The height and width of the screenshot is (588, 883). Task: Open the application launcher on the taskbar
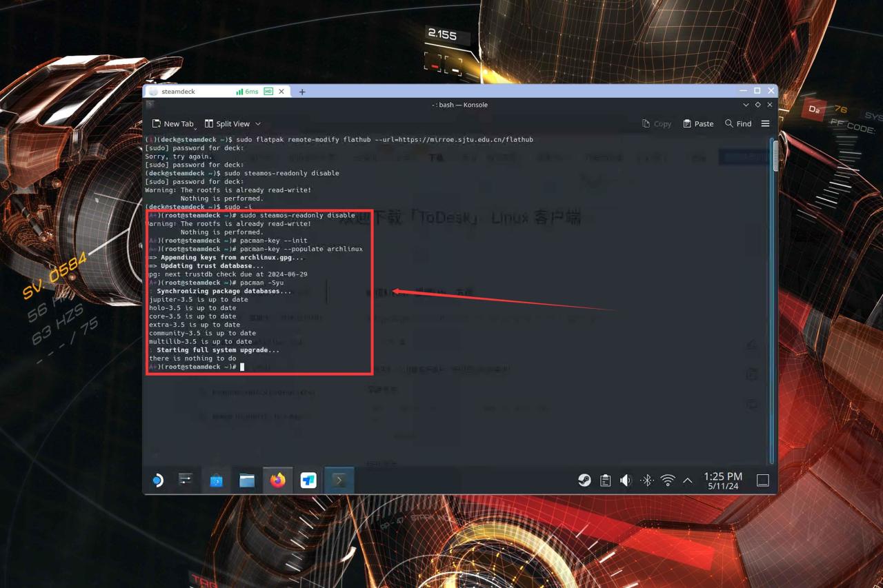(157, 480)
